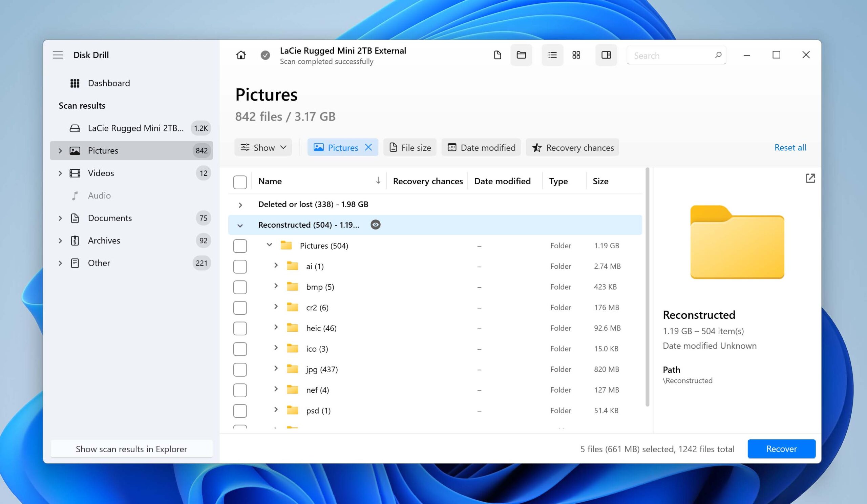Click the file recovery icon in toolbar
867x504 pixels.
pyautogui.click(x=497, y=55)
